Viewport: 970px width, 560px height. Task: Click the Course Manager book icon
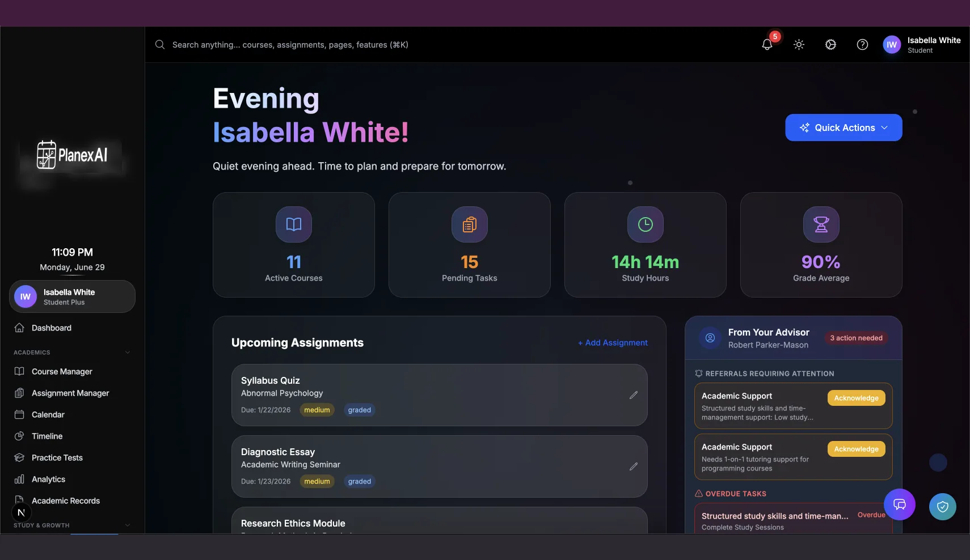19,372
